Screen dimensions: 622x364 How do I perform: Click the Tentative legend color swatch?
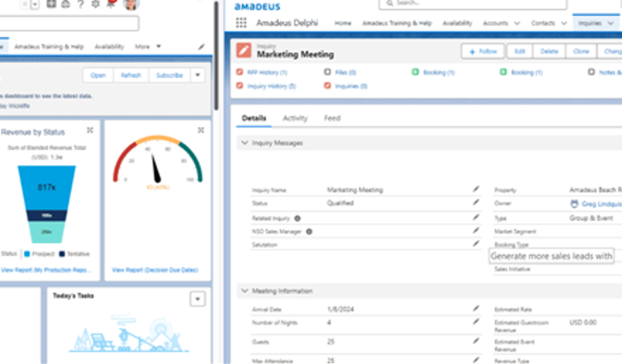[62, 254]
